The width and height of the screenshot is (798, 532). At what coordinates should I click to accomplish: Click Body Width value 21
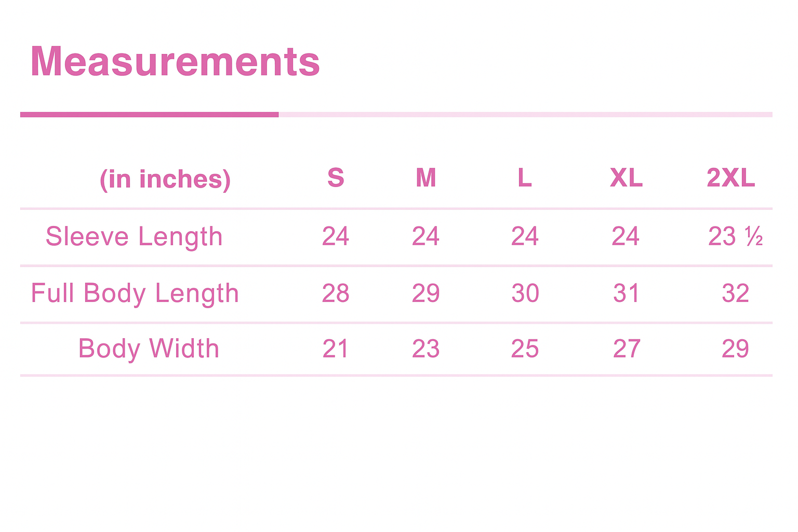(336, 349)
